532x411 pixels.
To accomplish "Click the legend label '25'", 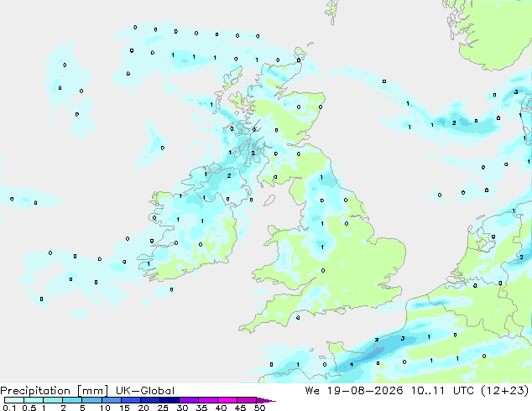I will [x=163, y=408].
